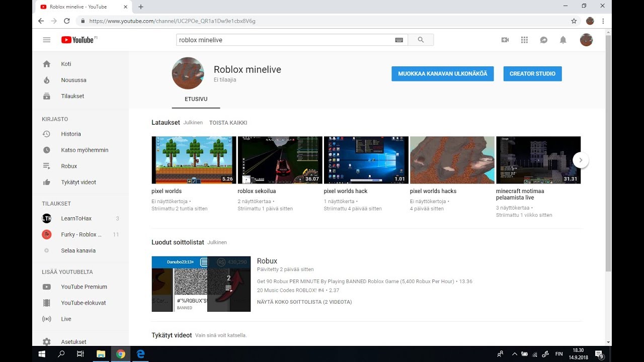Image resolution: width=644 pixels, height=362 pixels.
Task: Open pixel worlds hack thumbnail 1.01
Action: 366,160
